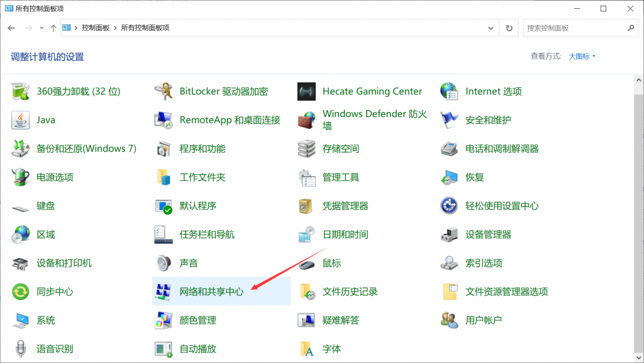Open the 索引选项 magnifier icon

click(x=449, y=263)
